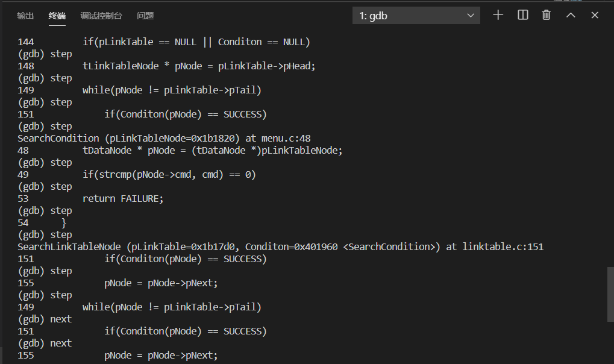Click the line 144 pLinkTable NULL check
Image resolution: width=614 pixels, height=364 pixels.
click(x=196, y=42)
